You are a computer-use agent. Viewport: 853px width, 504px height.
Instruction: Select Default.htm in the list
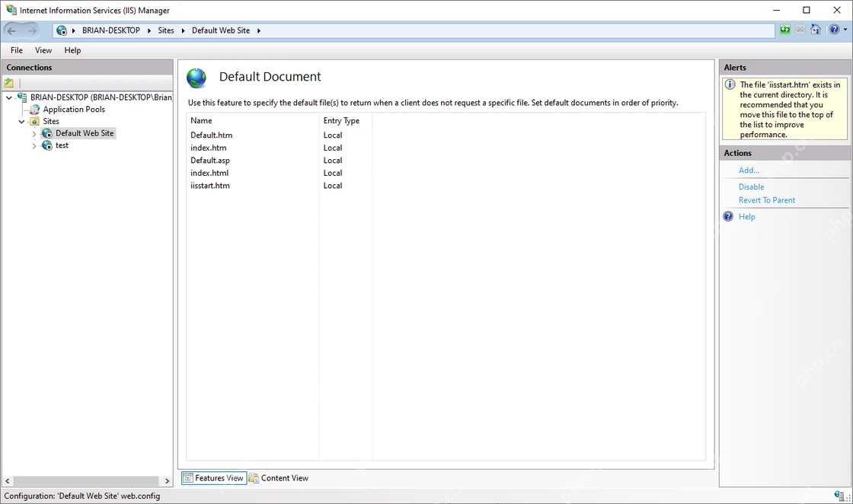coord(211,135)
